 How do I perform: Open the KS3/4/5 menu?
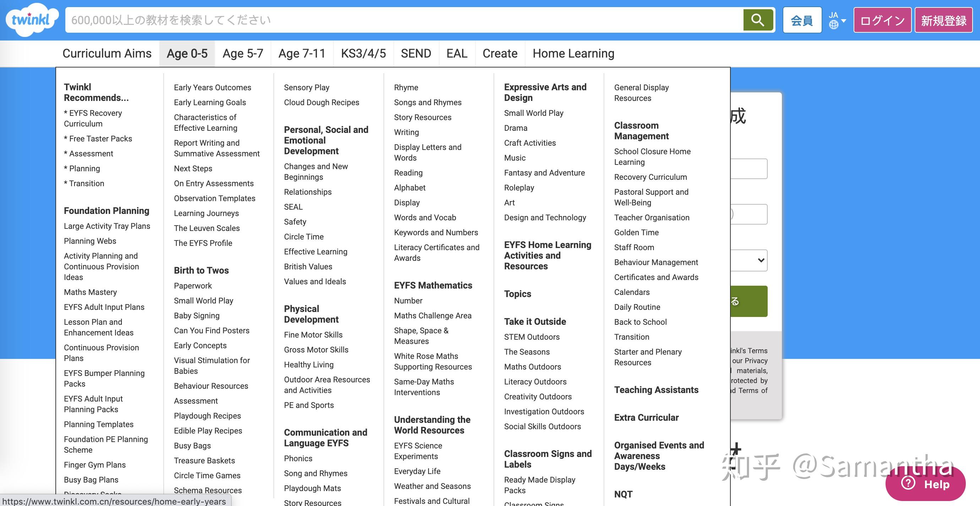[x=363, y=53]
